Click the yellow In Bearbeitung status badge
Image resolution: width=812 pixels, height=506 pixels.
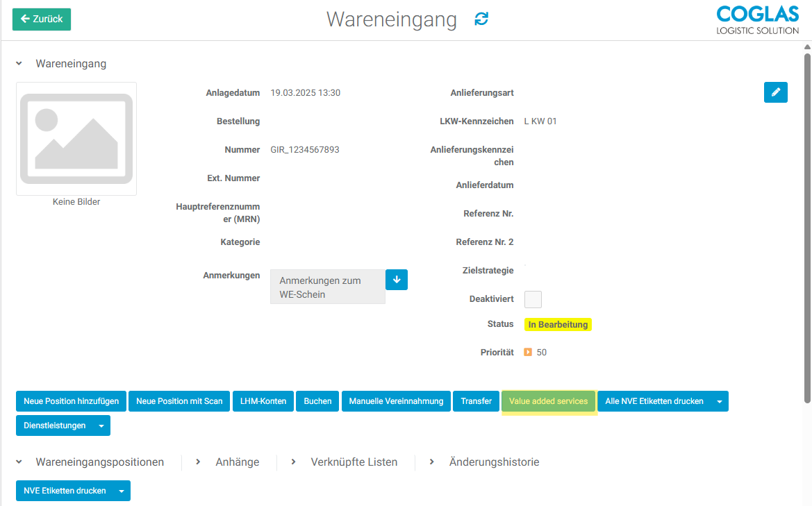point(558,323)
